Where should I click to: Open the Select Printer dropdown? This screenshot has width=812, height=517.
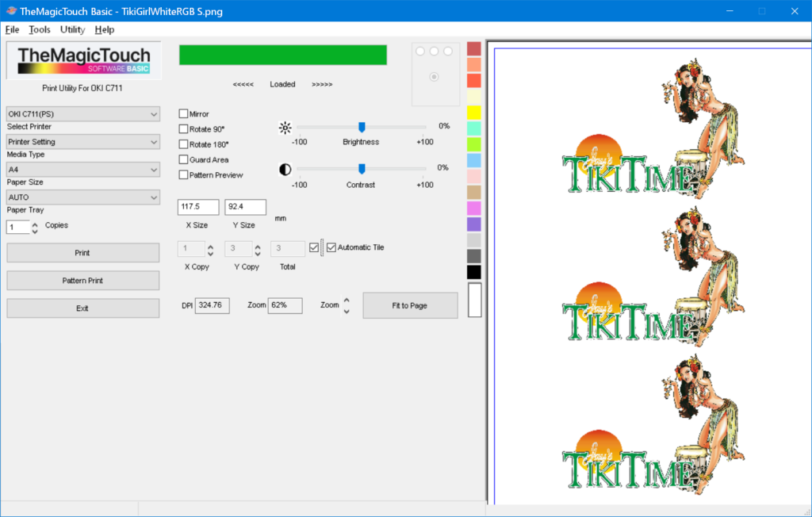tap(82, 114)
